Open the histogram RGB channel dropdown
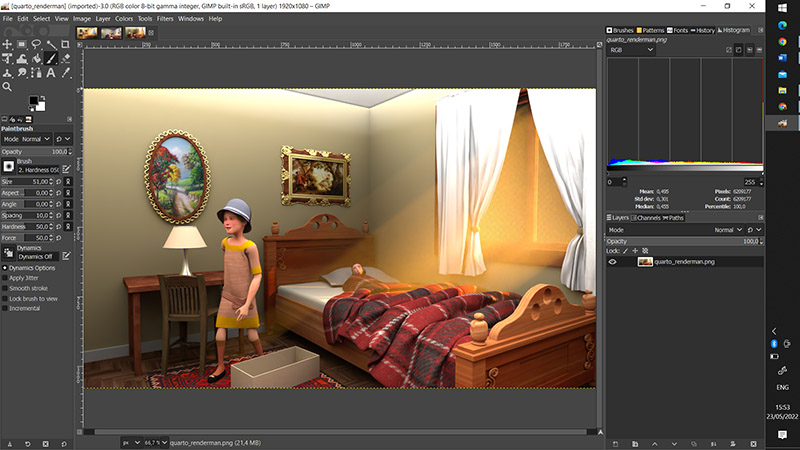The image size is (800, 450). [630, 49]
